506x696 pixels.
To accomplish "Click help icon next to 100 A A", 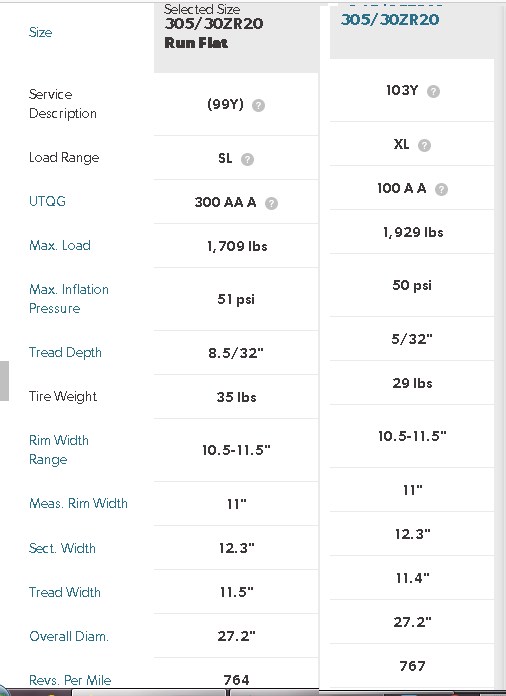I will (441, 190).
